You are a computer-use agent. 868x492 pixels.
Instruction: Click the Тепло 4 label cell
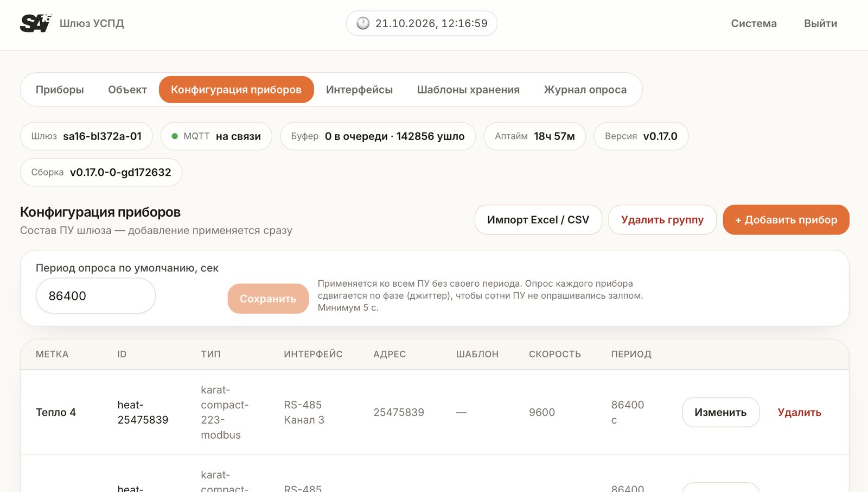pos(56,412)
